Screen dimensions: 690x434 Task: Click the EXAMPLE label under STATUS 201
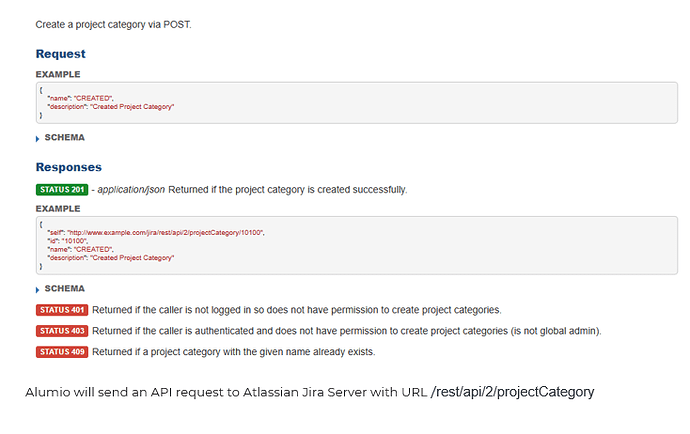tap(58, 209)
